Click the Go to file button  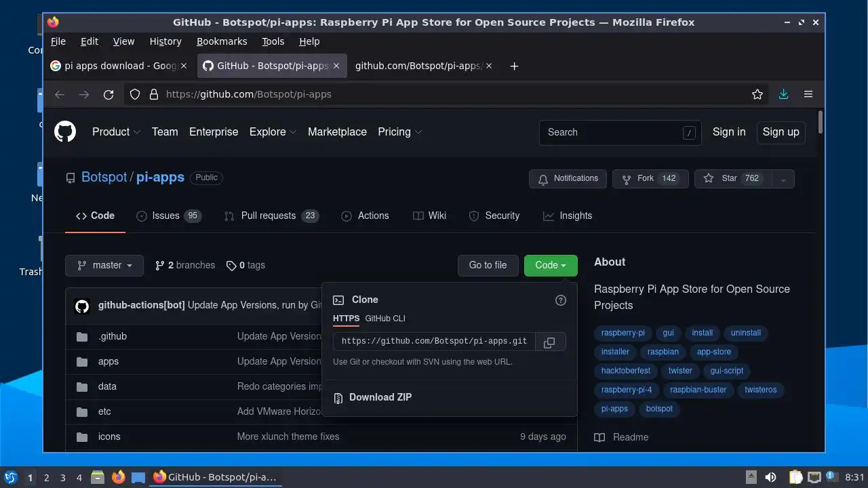pyautogui.click(x=488, y=266)
